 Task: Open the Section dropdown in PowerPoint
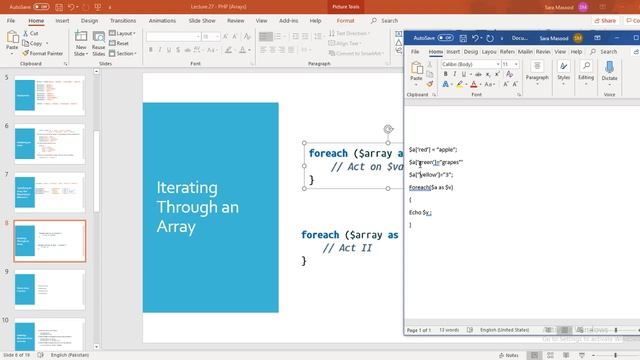coord(122,53)
